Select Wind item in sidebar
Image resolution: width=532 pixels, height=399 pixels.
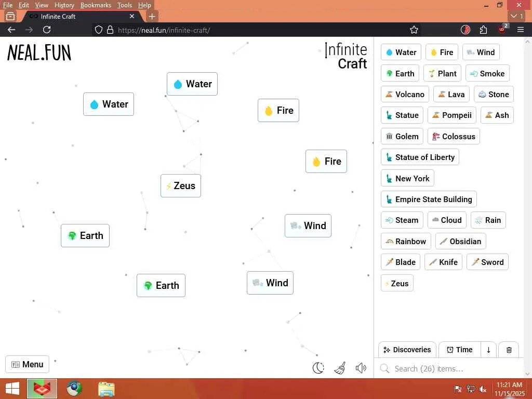(481, 52)
